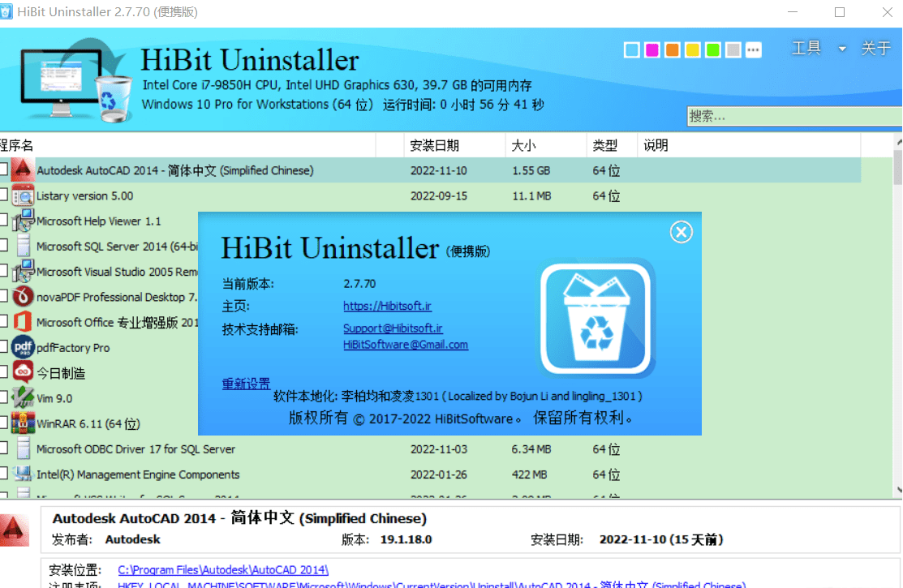Click the 重新设置 link
The width and height of the screenshot is (903, 588).
(246, 384)
